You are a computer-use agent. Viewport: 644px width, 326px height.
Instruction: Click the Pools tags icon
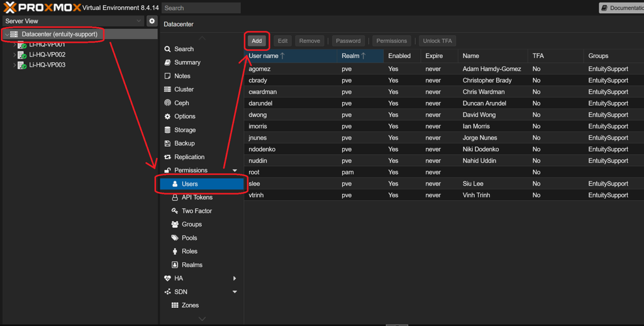tap(175, 238)
